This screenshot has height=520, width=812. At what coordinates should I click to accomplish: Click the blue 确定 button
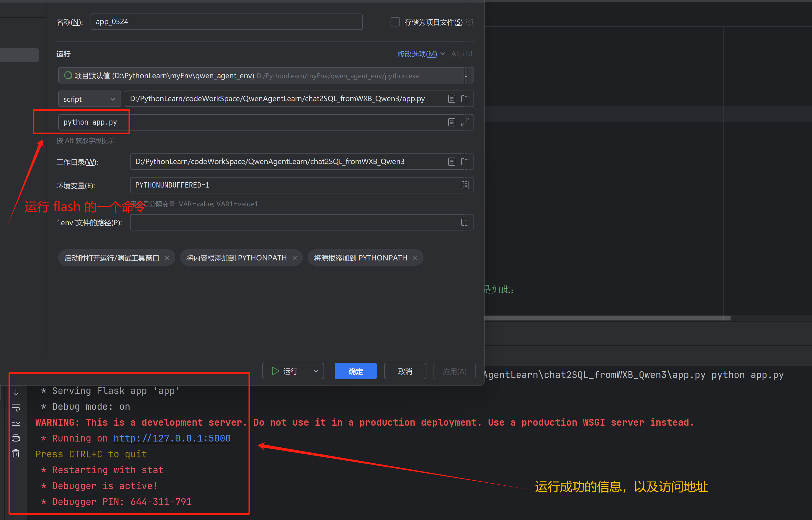(x=355, y=371)
